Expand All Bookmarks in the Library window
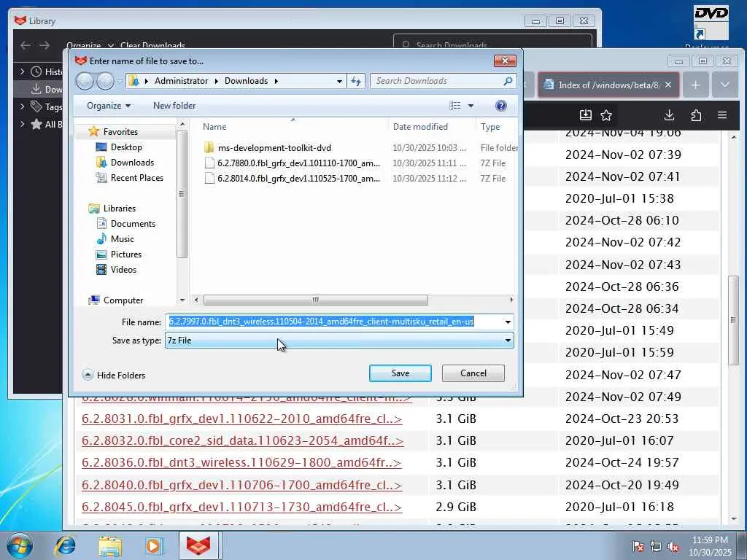747x560 pixels. point(22,124)
